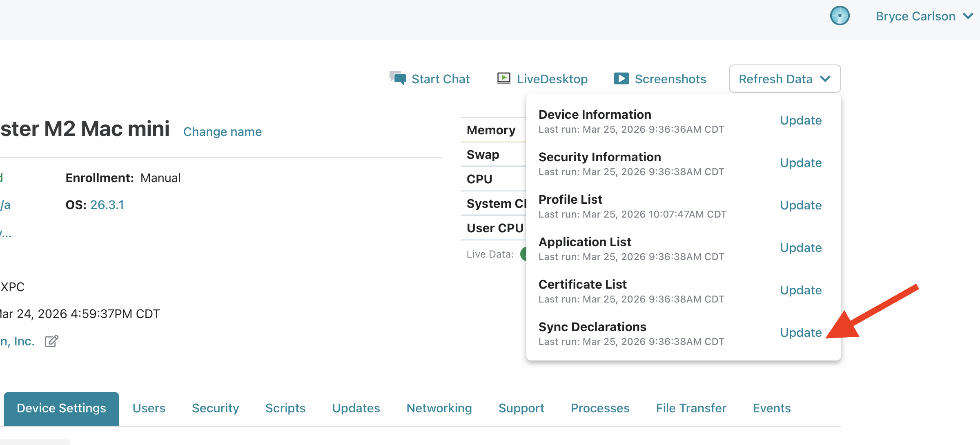Switch to the Processes tab
Image resolution: width=980 pixels, height=445 pixels.
click(600, 408)
